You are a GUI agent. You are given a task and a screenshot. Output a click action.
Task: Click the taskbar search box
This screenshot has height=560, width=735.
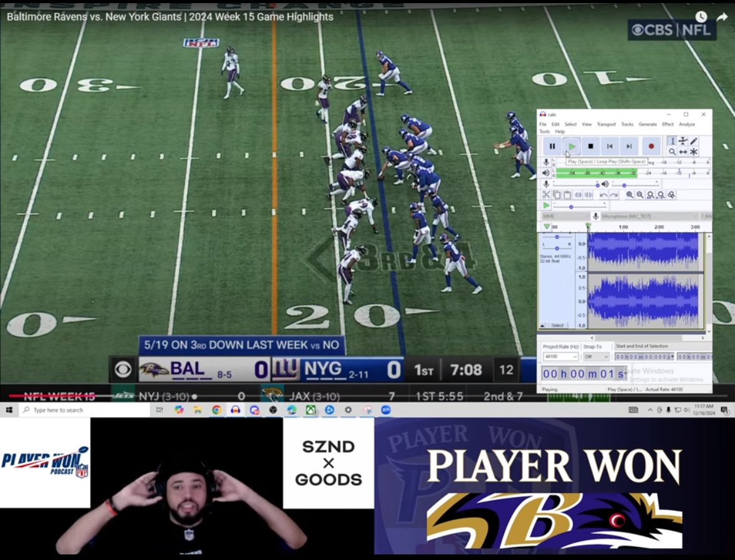point(84,410)
